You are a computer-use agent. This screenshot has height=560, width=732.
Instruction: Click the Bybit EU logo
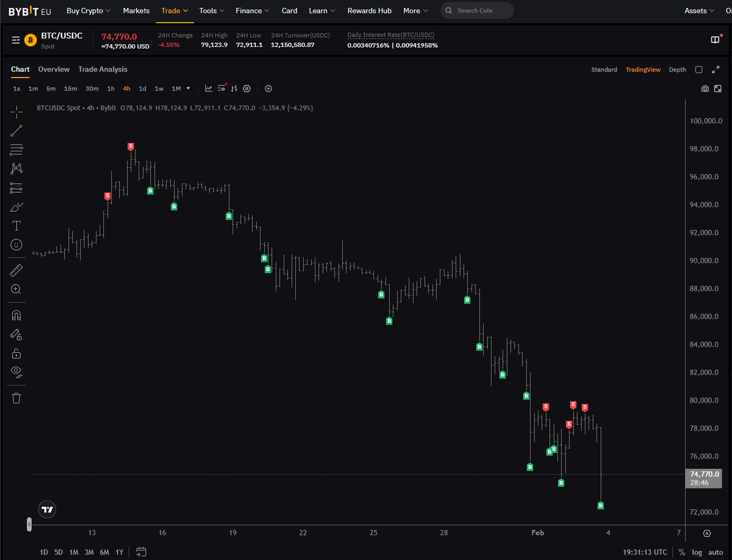pyautogui.click(x=30, y=11)
